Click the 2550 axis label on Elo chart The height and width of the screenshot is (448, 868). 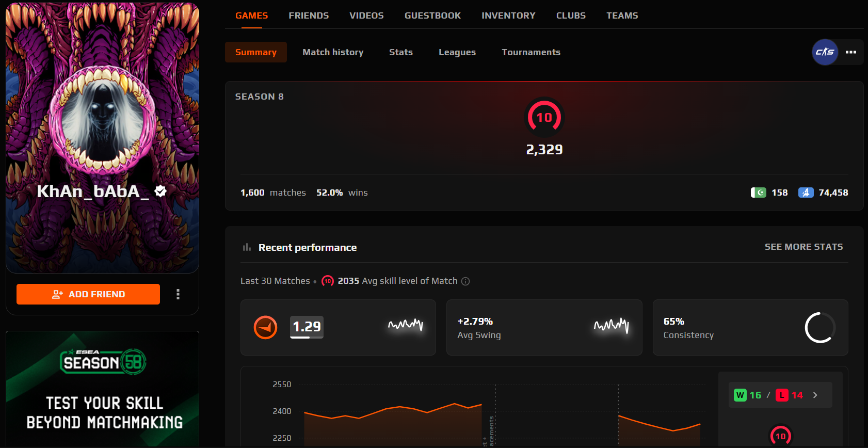(x=282, y=385)
